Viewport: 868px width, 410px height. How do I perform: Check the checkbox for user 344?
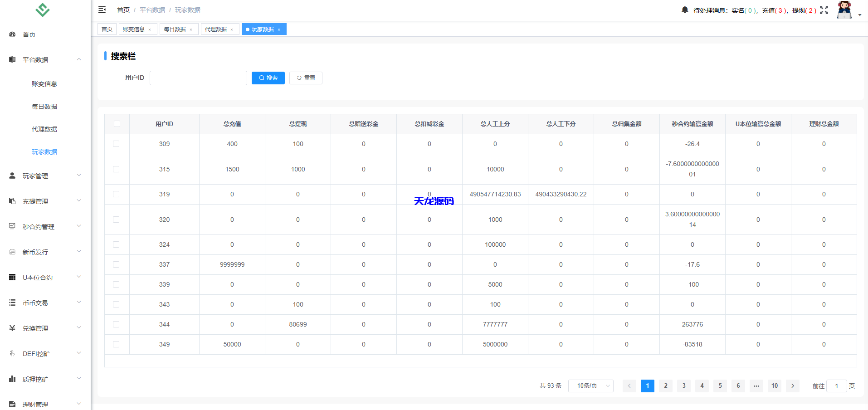(117, 324)
